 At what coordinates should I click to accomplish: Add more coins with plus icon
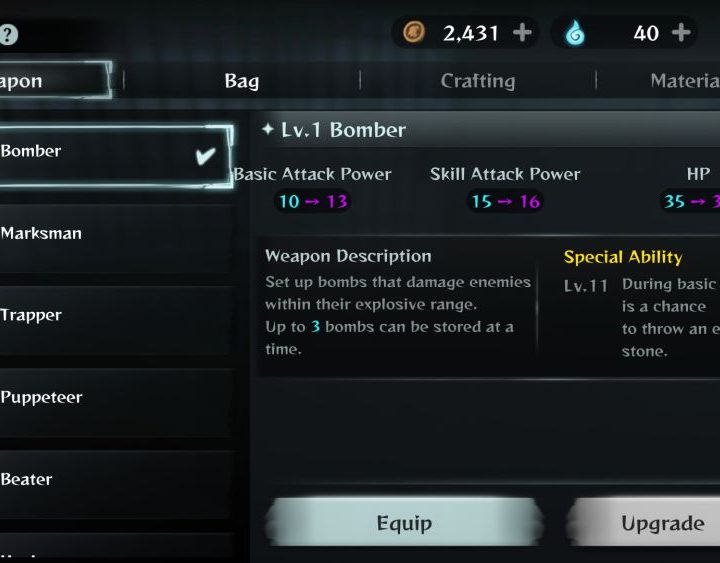(x=522, y=33)
